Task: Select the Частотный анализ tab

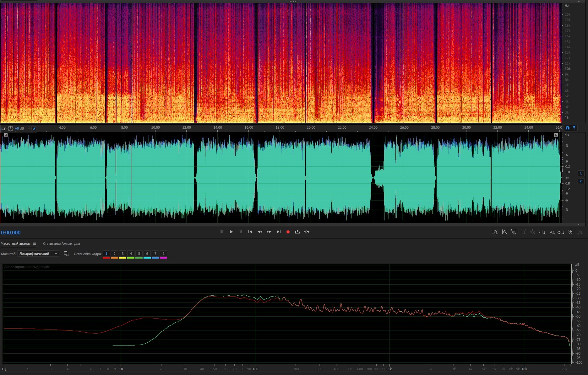Action: pyautogui.click(x=16, y=244)
